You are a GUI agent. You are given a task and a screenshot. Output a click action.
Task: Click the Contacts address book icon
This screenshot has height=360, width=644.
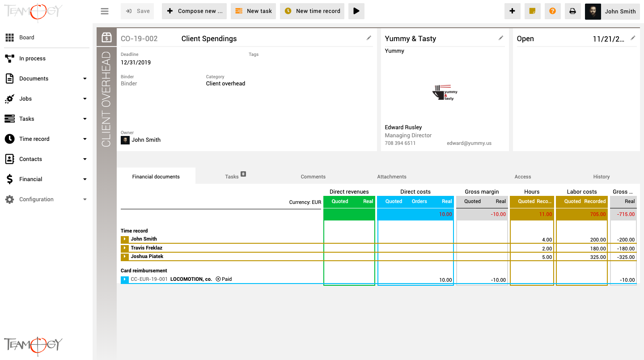point(9,159)
